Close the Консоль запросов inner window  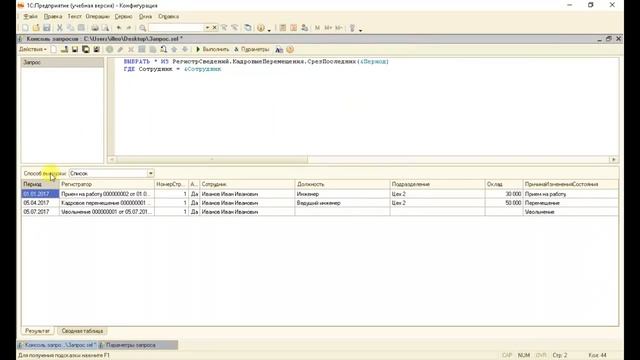(x=618, y=39)
